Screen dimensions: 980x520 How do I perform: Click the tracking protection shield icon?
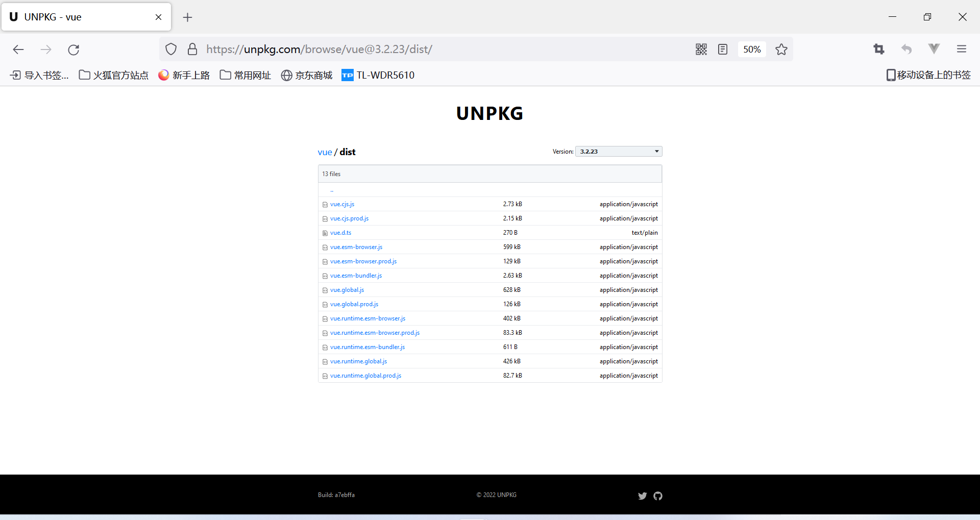(170, 49)
